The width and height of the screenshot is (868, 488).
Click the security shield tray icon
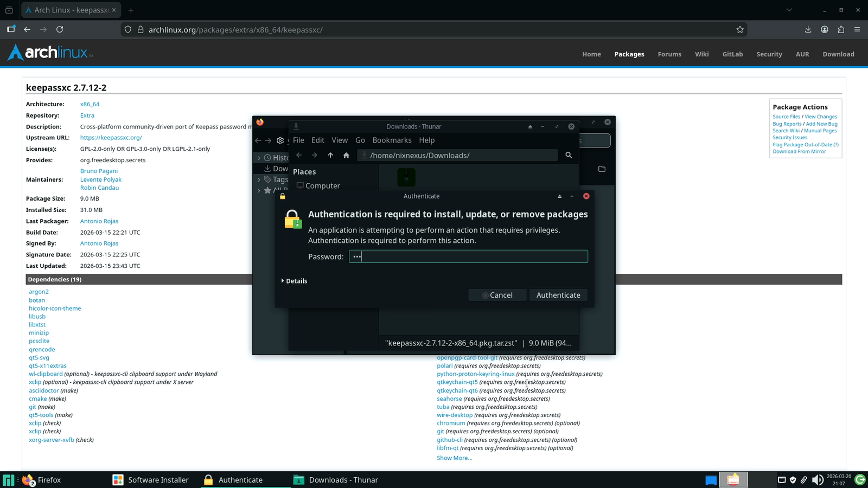[793, 480]
